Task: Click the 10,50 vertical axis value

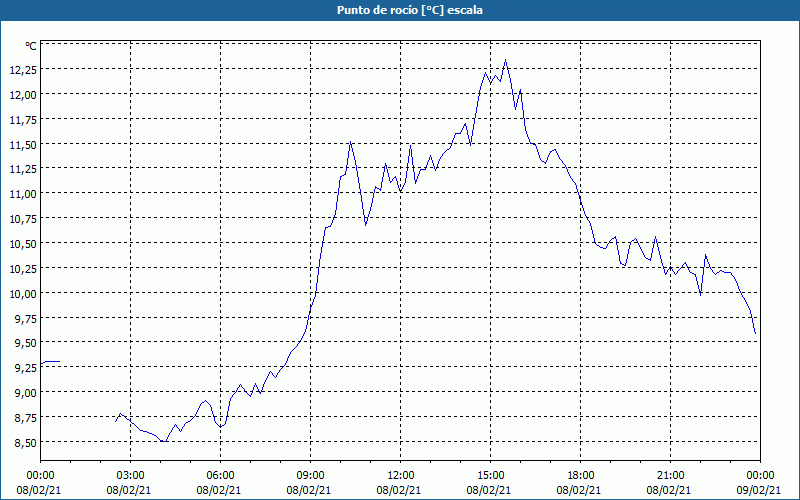Action: pos(23,244)
